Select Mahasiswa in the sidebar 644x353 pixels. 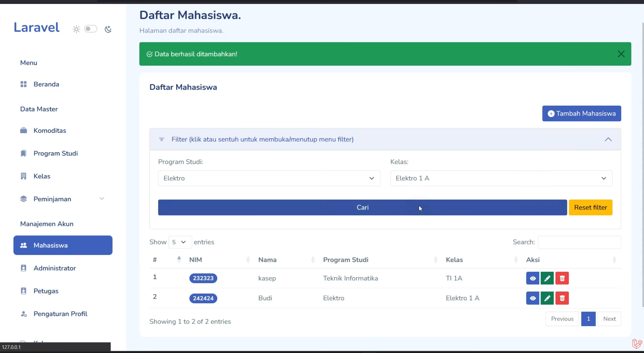[63, 245]
